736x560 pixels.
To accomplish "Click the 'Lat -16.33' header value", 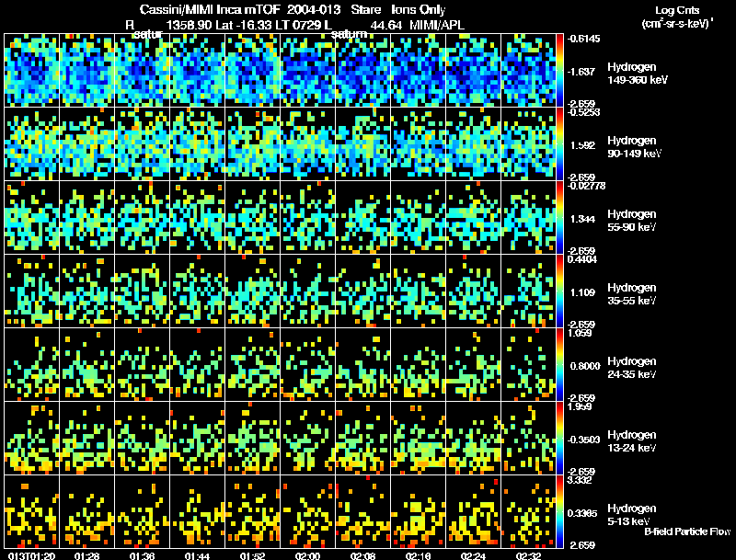I will (x=242, y=26).
